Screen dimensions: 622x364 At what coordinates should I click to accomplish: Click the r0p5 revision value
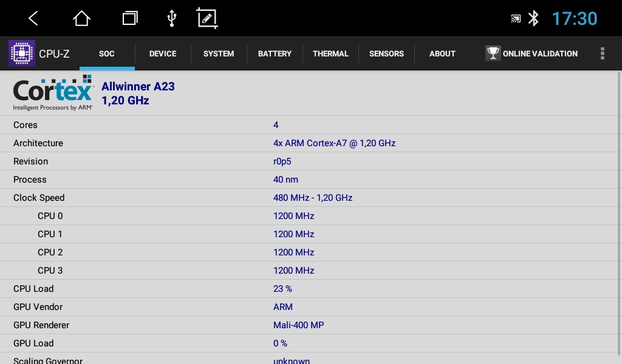[282, 161]
